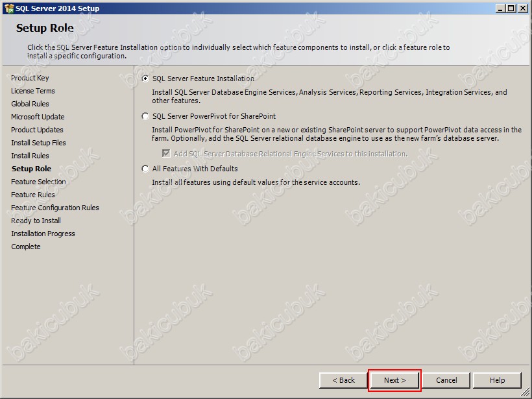Viewport: 532px width, 399px height.
Task: Click the window resize grip in corner
Action: 526,393
